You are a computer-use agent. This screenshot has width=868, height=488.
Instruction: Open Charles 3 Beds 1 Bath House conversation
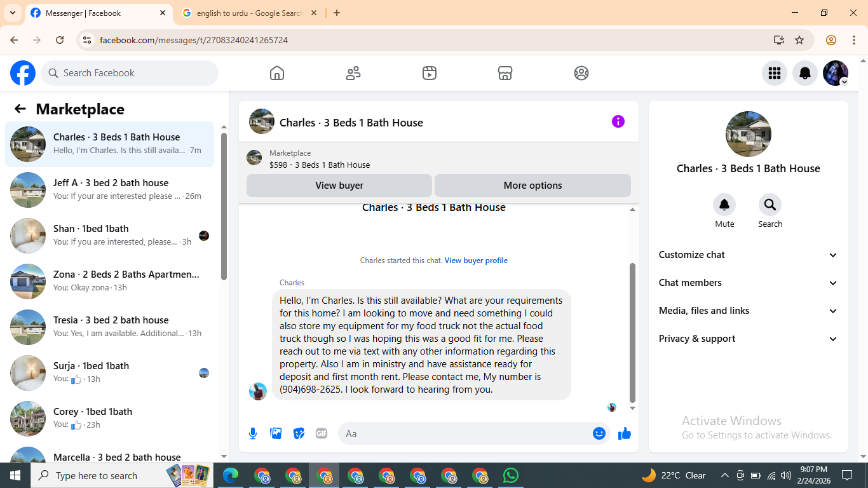(109, 144)
